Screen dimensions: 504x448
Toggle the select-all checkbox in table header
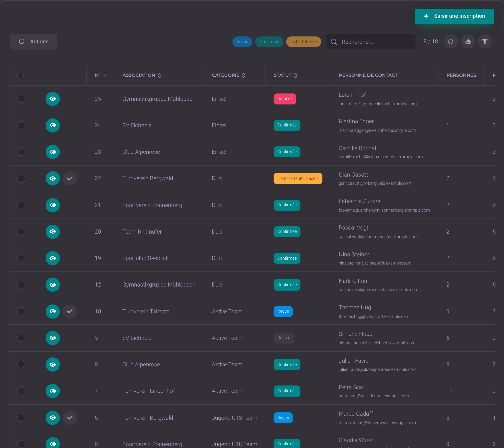tap(21, 75)
